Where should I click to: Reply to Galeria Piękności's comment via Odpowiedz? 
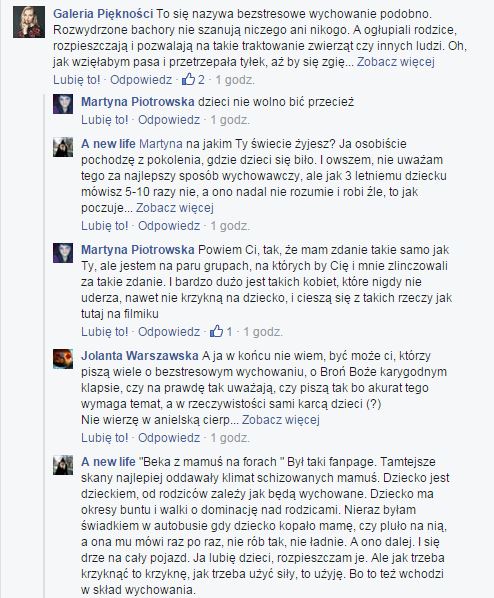tap(141, 80)
